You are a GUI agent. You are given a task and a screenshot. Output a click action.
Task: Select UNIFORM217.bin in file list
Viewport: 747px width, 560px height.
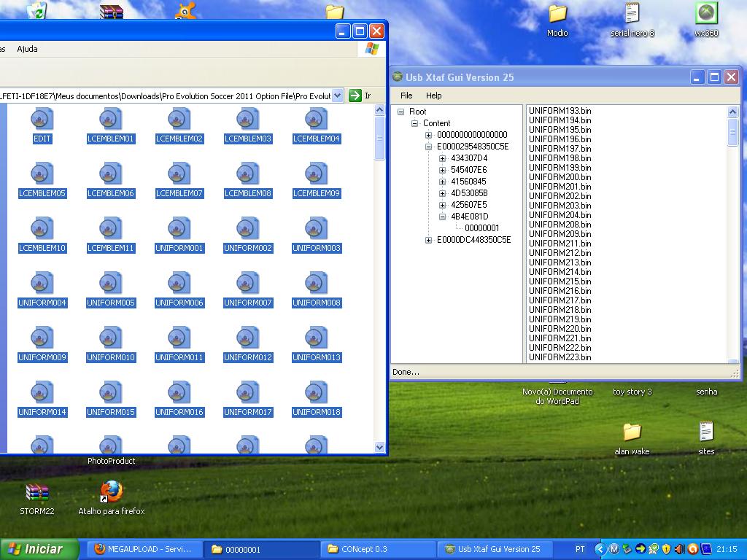point(560,300)
